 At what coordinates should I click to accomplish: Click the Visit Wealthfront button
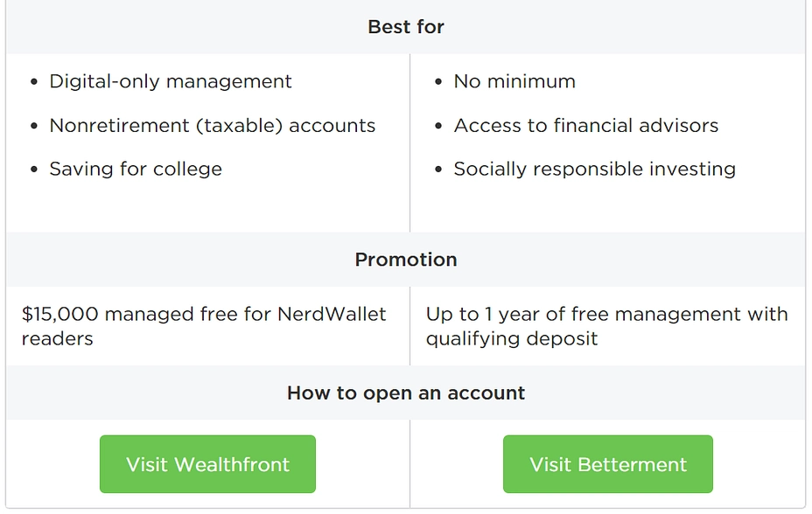[207, 464]
